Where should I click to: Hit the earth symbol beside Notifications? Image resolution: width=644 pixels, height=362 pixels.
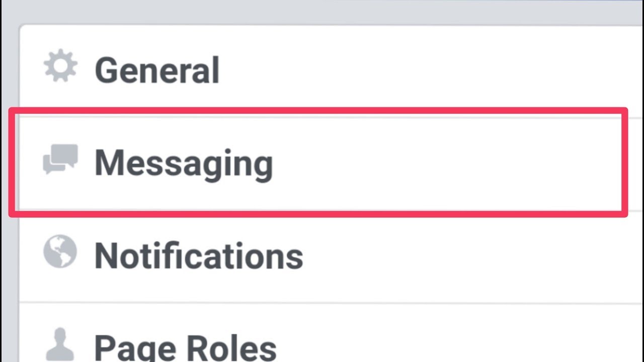click(60, 251)
